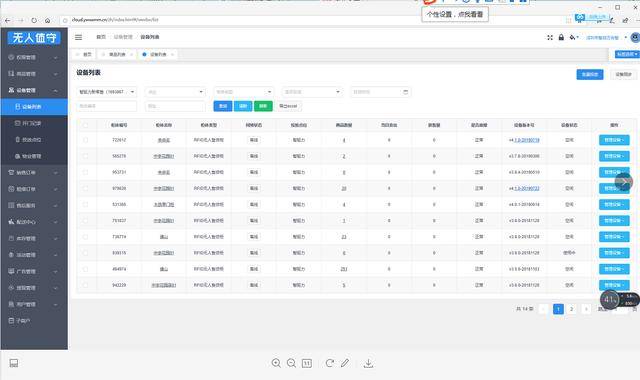Toggle the hamburger sidebar collapse icon

click(78, 37)
